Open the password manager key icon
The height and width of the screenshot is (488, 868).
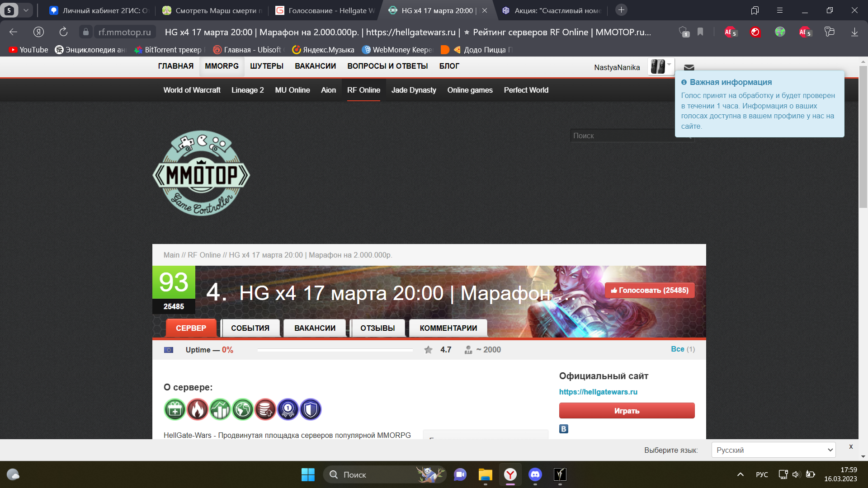830,32
